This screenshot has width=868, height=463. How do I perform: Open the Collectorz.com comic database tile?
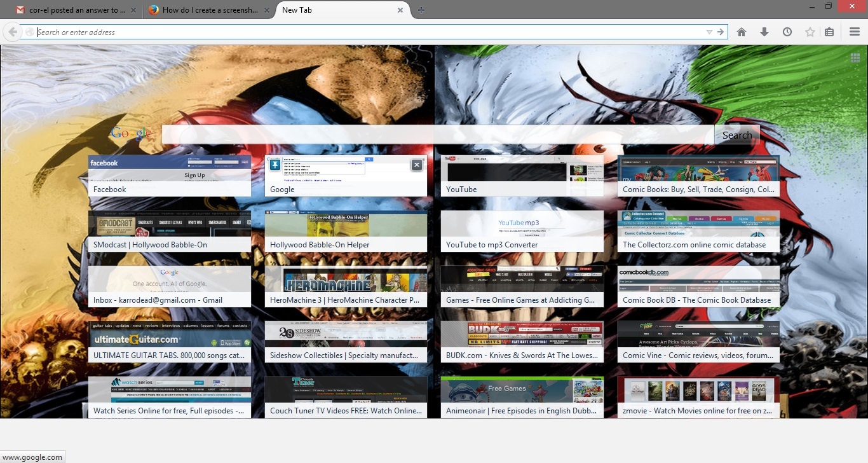click(x=698, y=231)
